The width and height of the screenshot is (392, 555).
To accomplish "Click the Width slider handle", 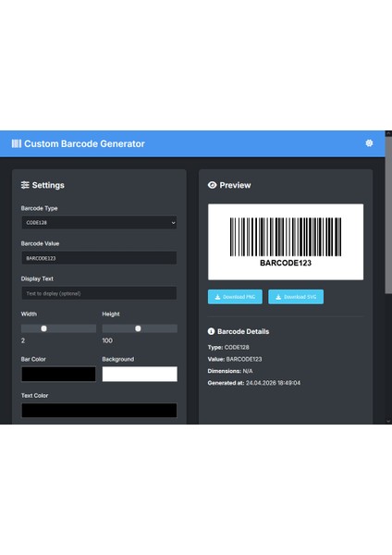I will (x=43, y=328).
